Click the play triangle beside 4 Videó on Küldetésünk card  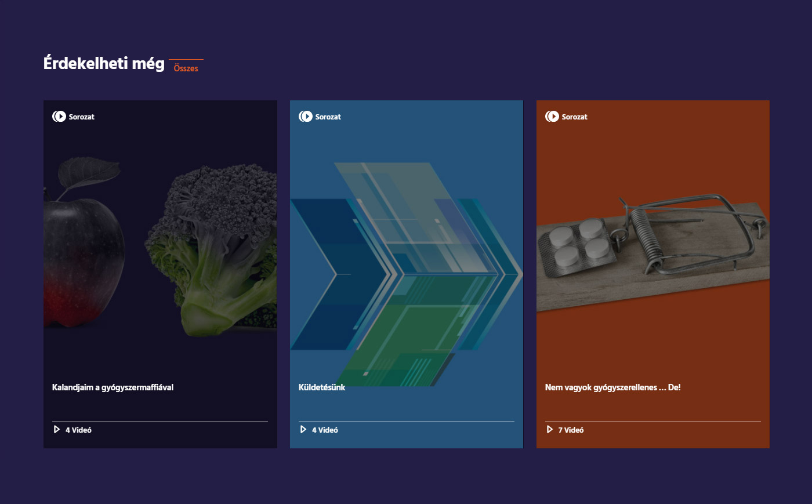[x=303, y=430]
